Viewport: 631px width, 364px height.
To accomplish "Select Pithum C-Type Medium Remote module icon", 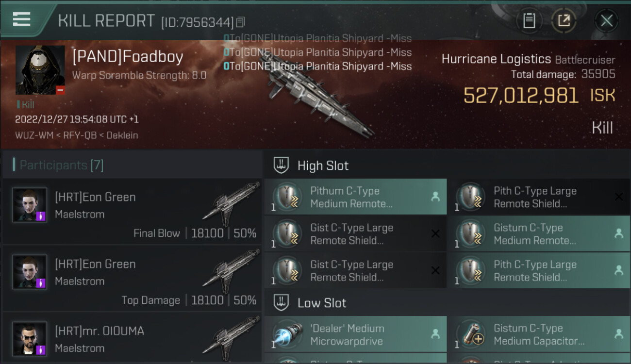I will (288, 197).
